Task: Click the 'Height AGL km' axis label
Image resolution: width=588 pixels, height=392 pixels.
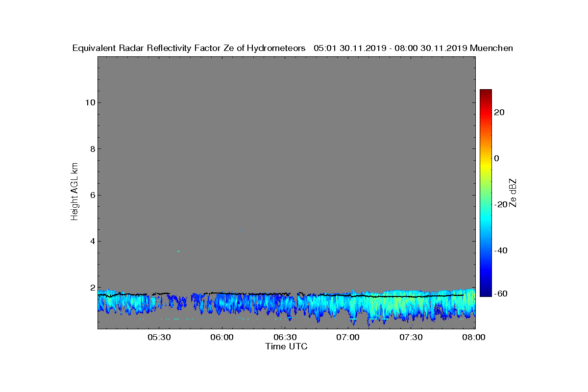Action: (74, 192)
